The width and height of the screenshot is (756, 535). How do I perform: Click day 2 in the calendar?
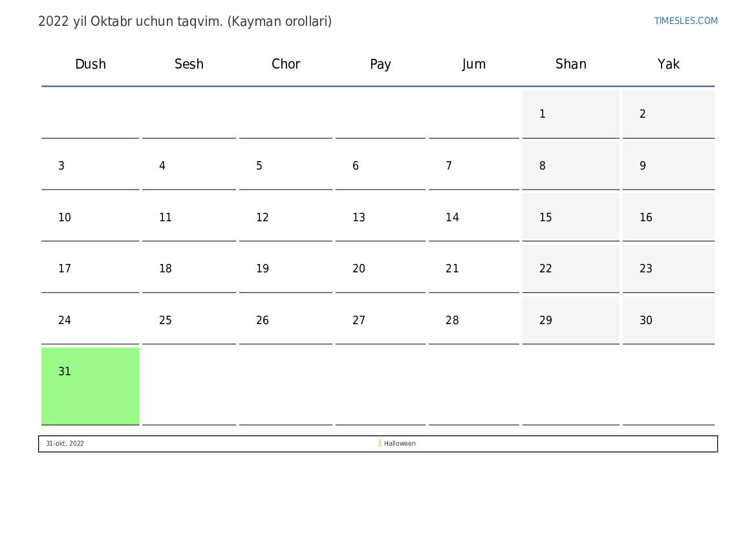point(668,114)
